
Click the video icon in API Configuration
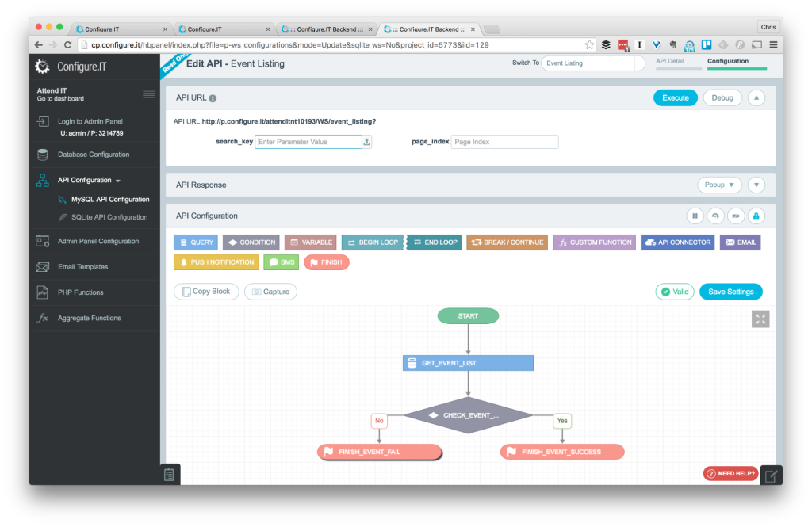(x=736, y=216)
